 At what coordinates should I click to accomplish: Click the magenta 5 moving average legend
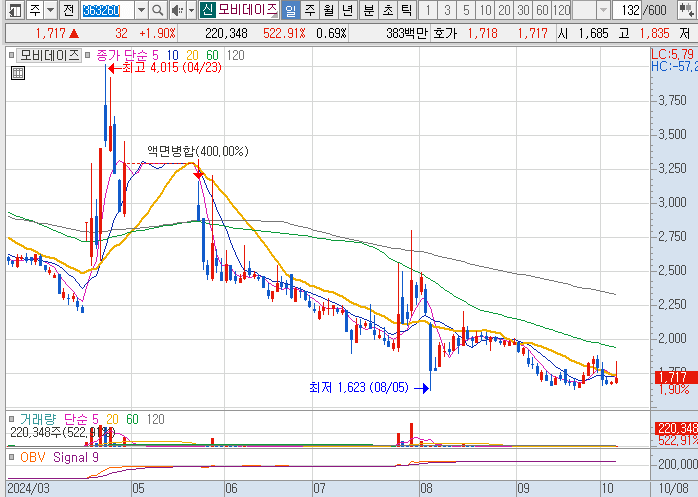(x=155, y=55)
